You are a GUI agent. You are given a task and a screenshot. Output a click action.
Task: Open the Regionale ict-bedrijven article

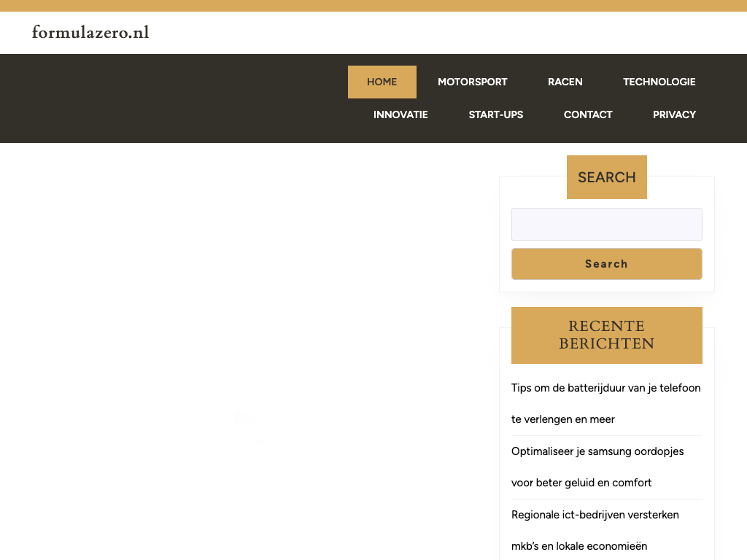[x=595, y=515]
